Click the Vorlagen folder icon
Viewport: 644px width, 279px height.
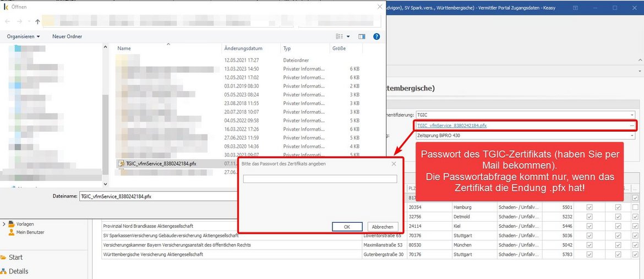tap(12, 224)
